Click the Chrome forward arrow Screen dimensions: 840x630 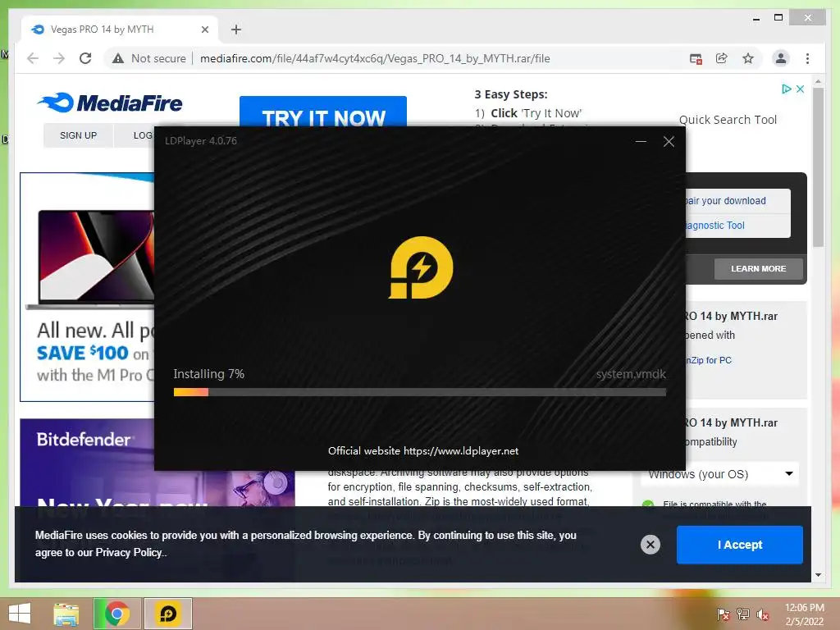pyautogui.click(x=59, y=58)
